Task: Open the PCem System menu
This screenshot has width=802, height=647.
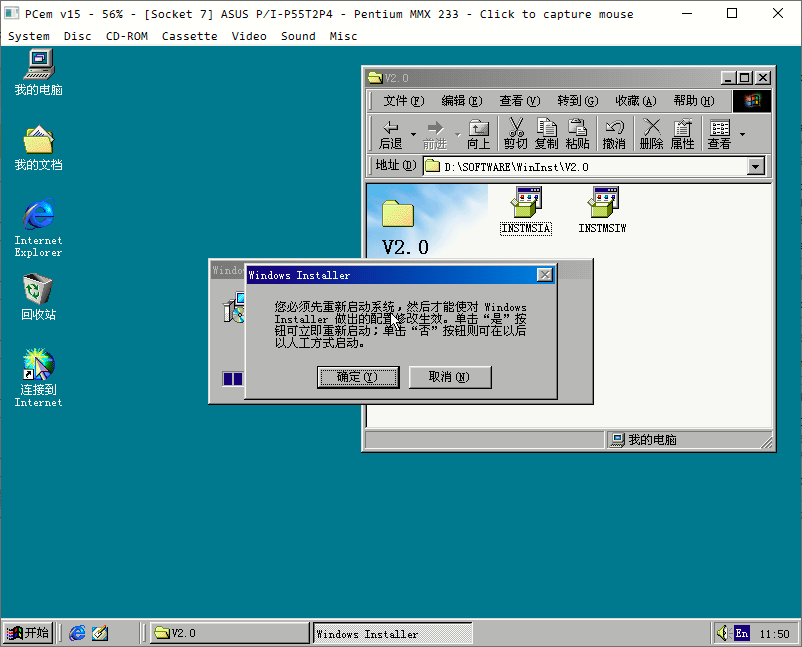Action: (29, 36)
